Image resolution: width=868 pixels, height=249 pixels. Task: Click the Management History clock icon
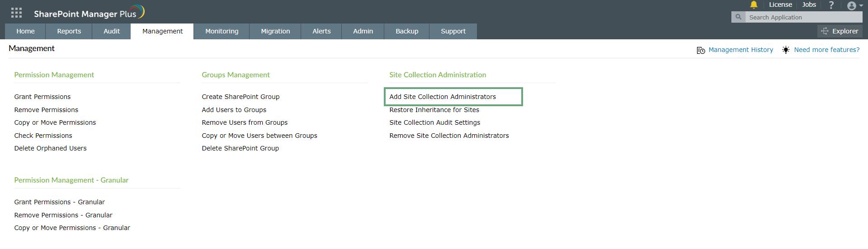point(701,50)
